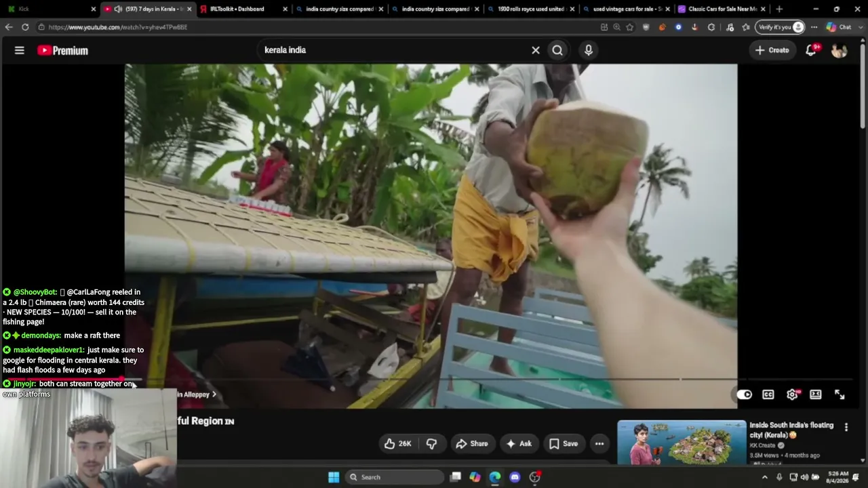Show hidden system tray icons
Image resolution: width=868 pixels, height=488 pixels.
765,477
